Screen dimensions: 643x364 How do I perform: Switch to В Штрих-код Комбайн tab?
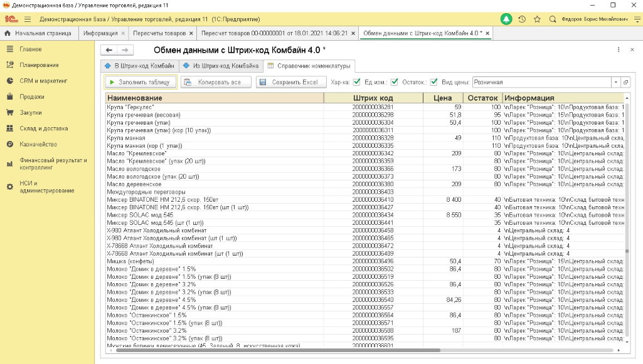pyautogui.click(x=139, y=66)
